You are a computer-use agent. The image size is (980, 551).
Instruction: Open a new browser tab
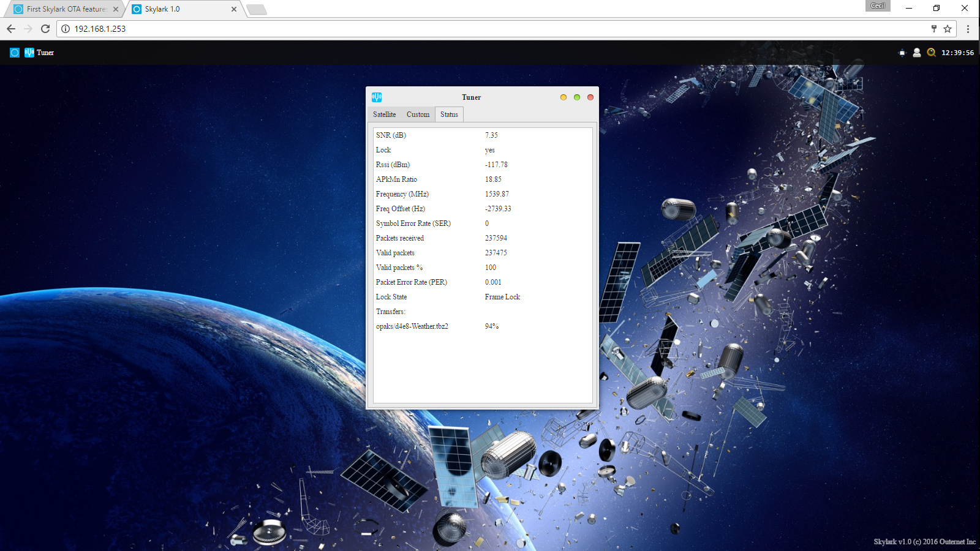pyautogui.click(x=257, y=10)
